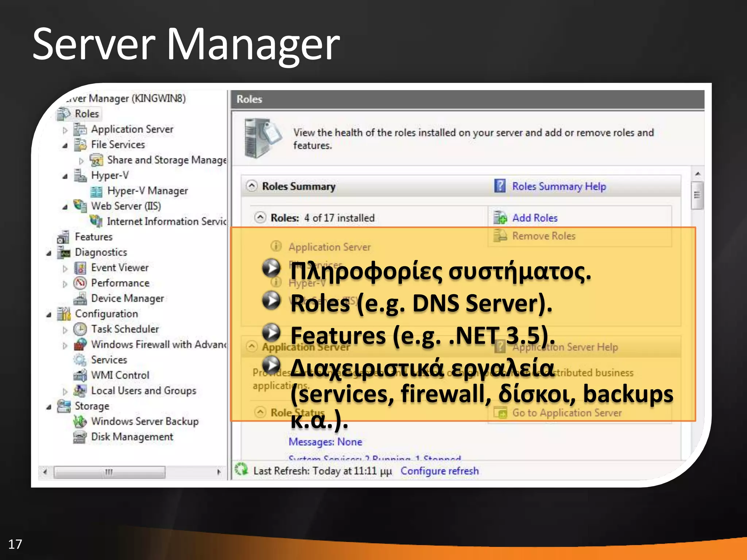Click up arrow of details vertical scrollbar
The image size is (747, 560).
tap(697, 174)
